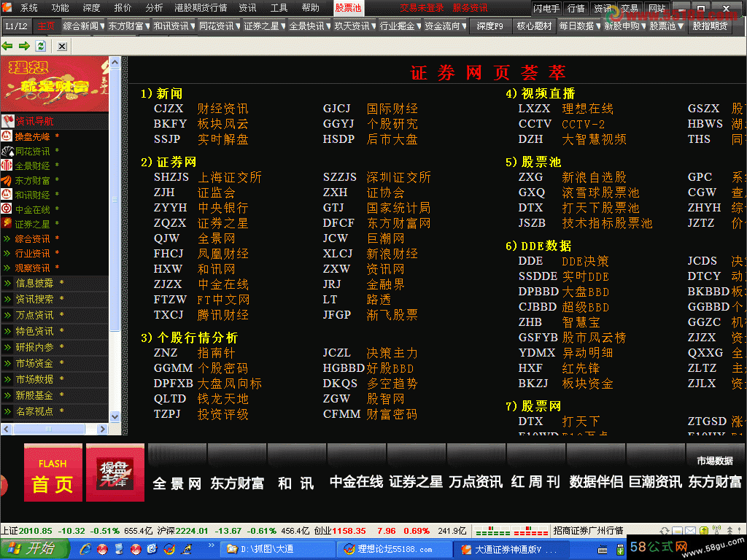The height and width of the screenshot is (560, 747).
Task: Click the 操盘先锋 sidebar icon
Action: 7,136
